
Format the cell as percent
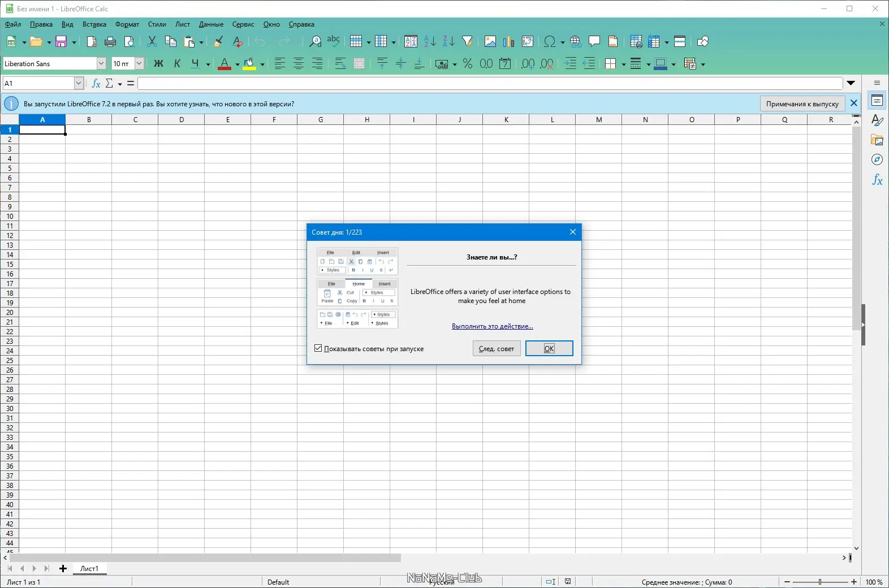(468, 64)
